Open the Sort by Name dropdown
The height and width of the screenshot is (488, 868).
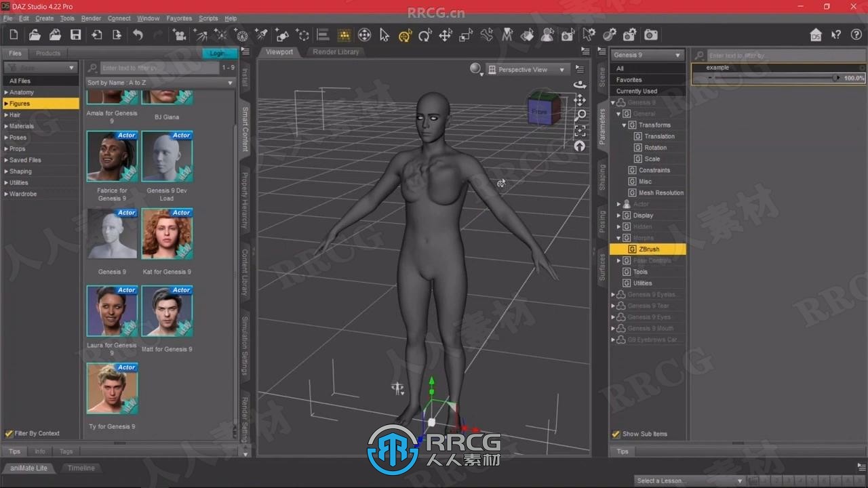pyautogui.click(x=160, y=83)
